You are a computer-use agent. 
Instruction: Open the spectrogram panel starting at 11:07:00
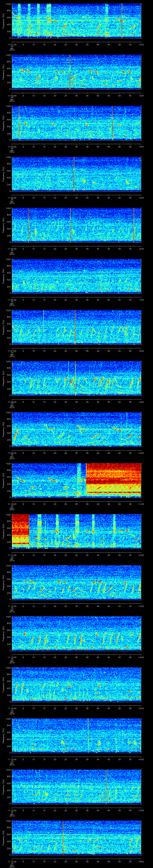click(x=77, y=327)
